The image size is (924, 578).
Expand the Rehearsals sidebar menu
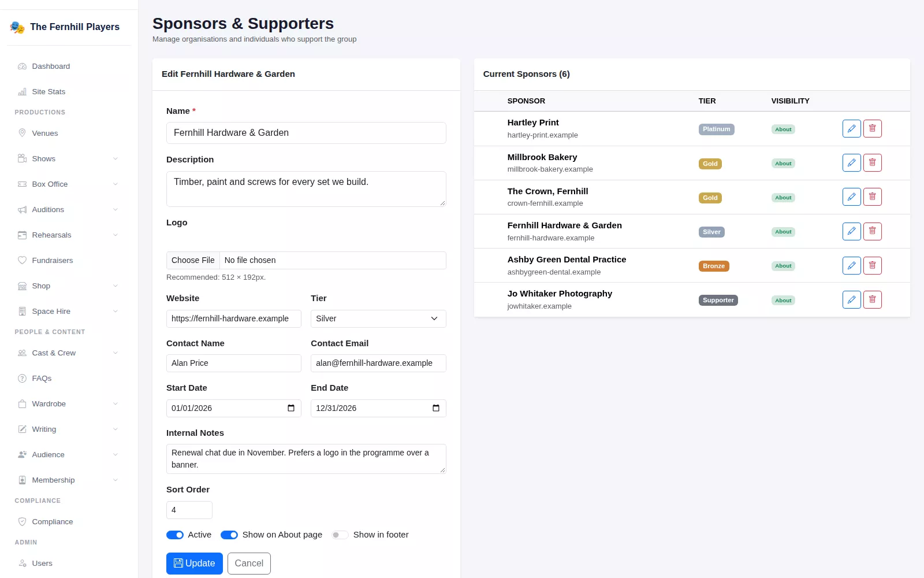click(x=69, y=235)
